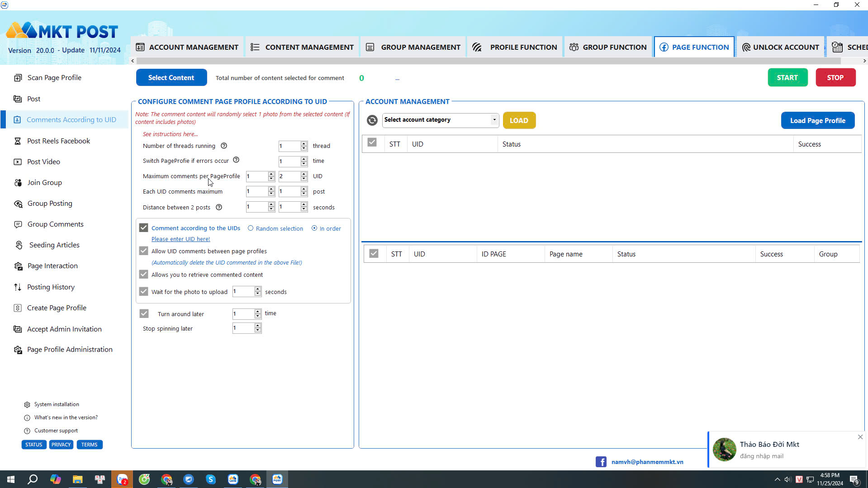Select the Random selection radio button
This screenshot has width=868, height=488.
click(x=251, y=228)
